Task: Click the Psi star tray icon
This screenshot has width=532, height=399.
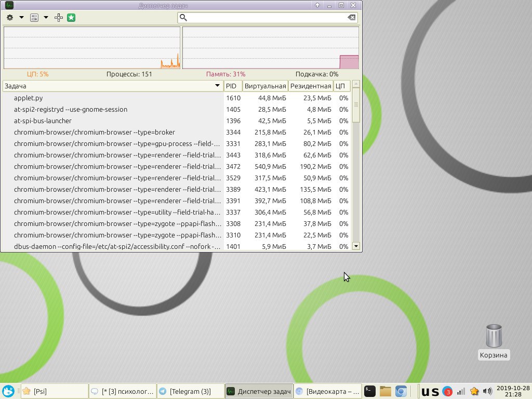Action: [474, 392]
